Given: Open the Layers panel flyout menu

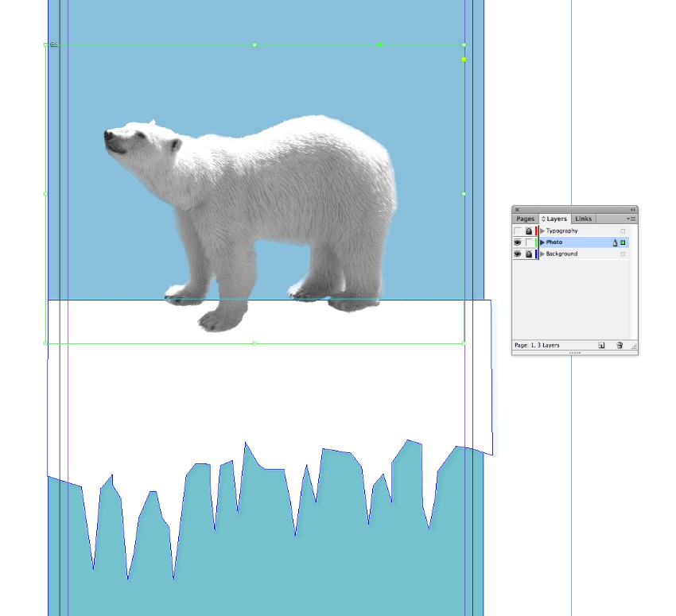Looking at the screenshot, I should (x=631, y=219).
